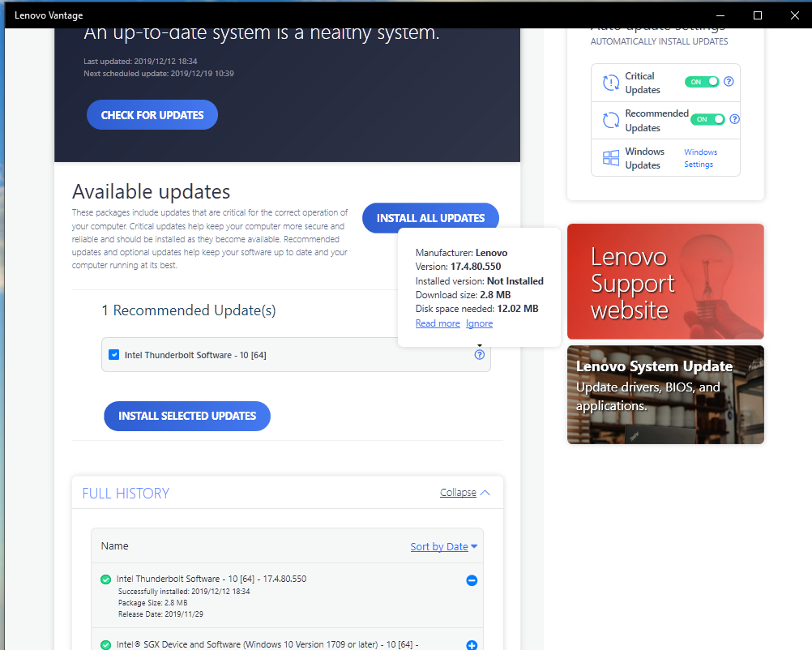
Task: Click 'Package Size: 2.8 MB' text
Action: click(x=153, y=603)
